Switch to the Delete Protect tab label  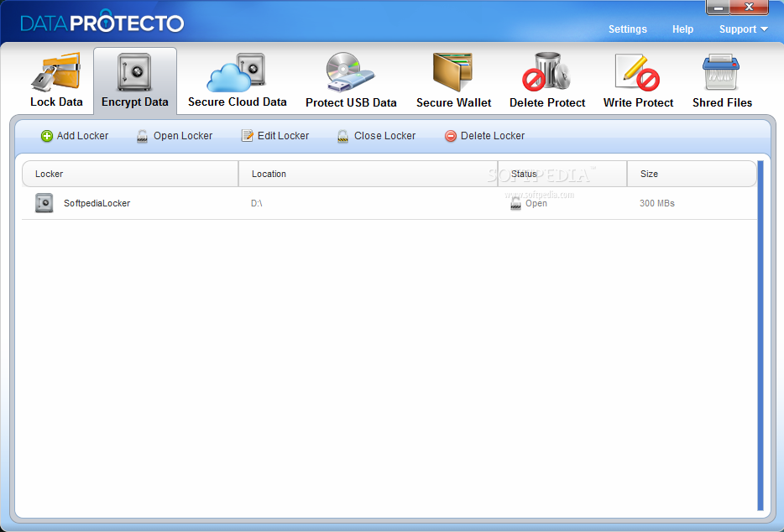(x=547, y=102)
